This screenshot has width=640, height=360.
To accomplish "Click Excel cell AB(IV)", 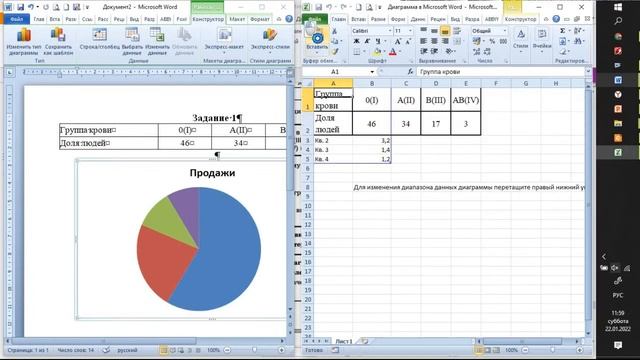I will point(466,100).
